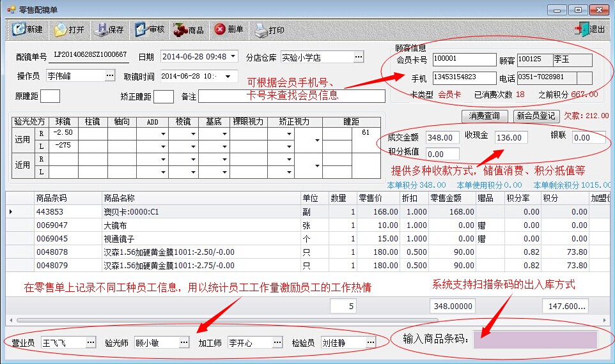Image resolution: width=615 pixels, height=364 pixels.
Task: Expand the 日期 date dropdown
Action: [x=233, y=57]
